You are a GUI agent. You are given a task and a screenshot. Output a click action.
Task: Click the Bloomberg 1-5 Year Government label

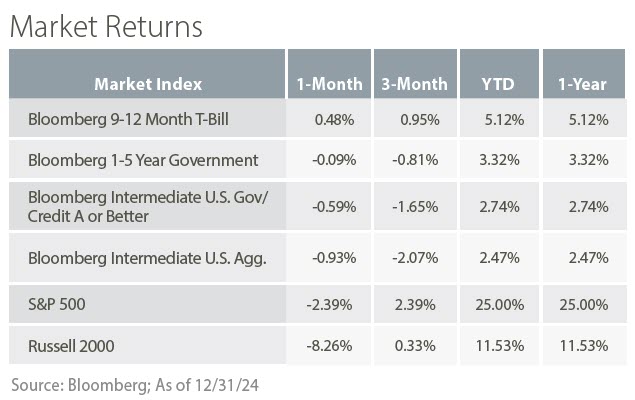(x=143, y=159)
